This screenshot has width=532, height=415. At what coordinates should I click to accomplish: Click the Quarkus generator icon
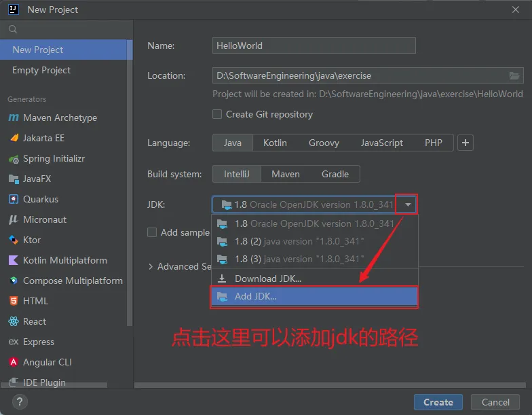(x=14, y=200)
